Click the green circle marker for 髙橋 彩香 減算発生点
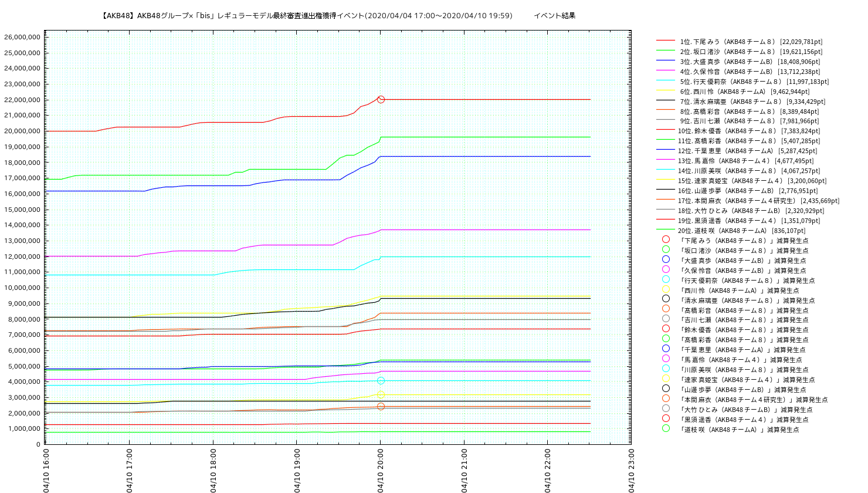The width and height of the screenshot is (868, 493). click(666, 339)
